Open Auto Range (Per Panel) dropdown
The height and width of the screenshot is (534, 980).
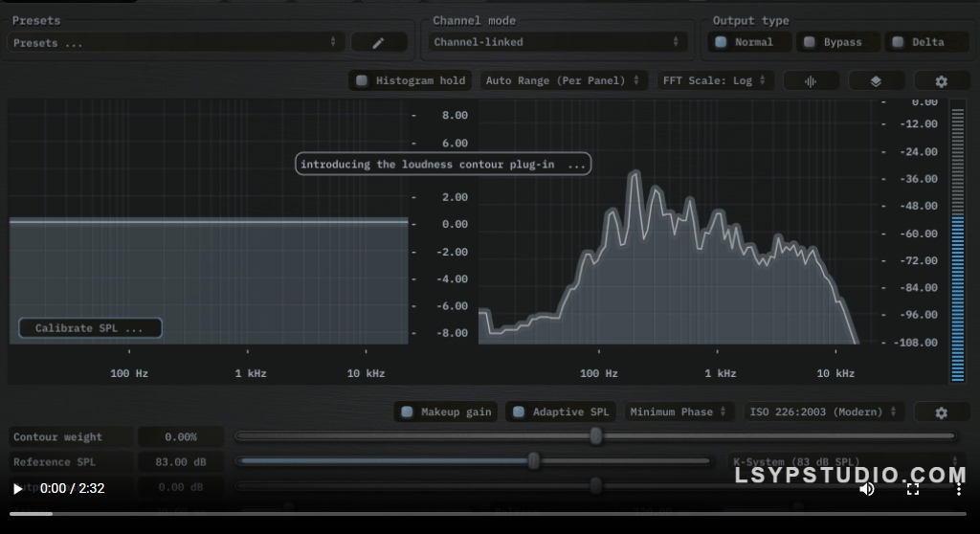tap(563, 80)
